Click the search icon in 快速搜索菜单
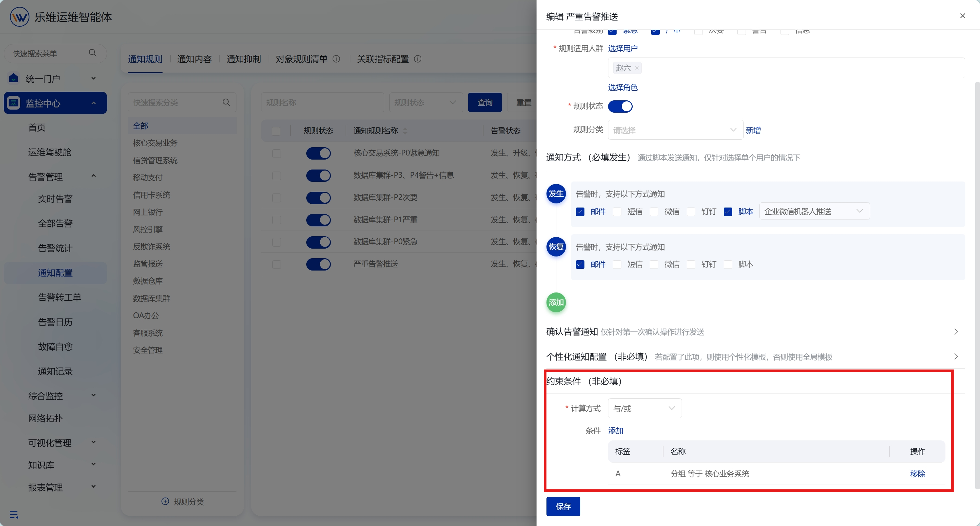The height and width of the screenshot is (526, 980). pyautogui.click(x=92, y=53)
